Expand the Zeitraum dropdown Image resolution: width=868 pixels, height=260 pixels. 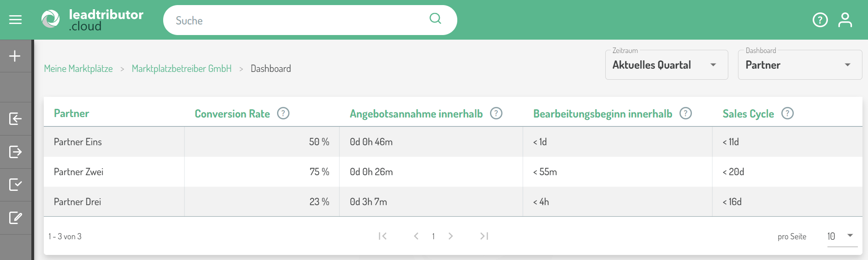click(666, 65)
